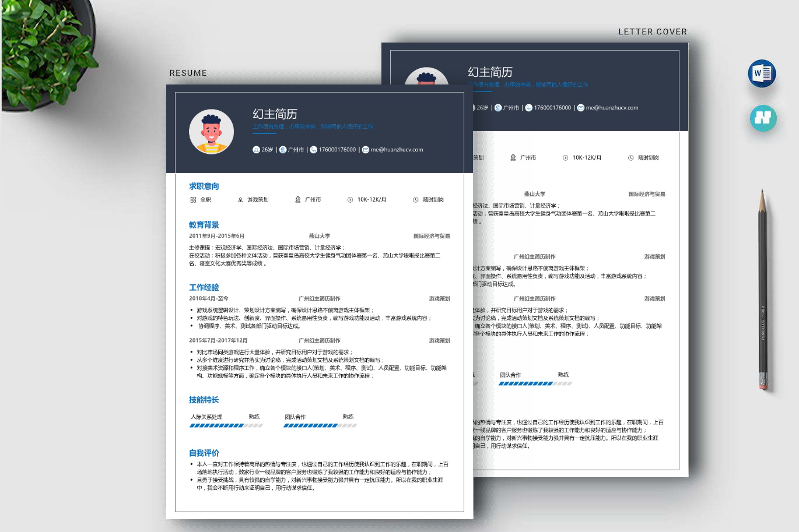Click the clock icon beside 随时到岗 on the front resume

[416, 200]
